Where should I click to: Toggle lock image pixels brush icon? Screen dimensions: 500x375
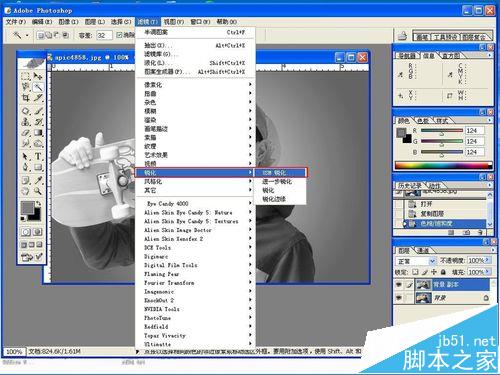tap(425, 272)
